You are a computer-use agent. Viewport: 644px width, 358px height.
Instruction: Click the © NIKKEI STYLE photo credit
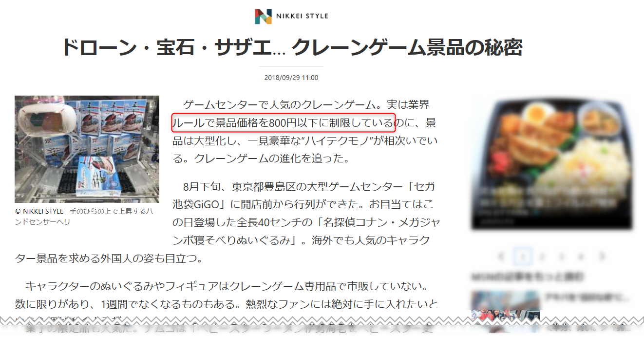[x=39, y=212]
